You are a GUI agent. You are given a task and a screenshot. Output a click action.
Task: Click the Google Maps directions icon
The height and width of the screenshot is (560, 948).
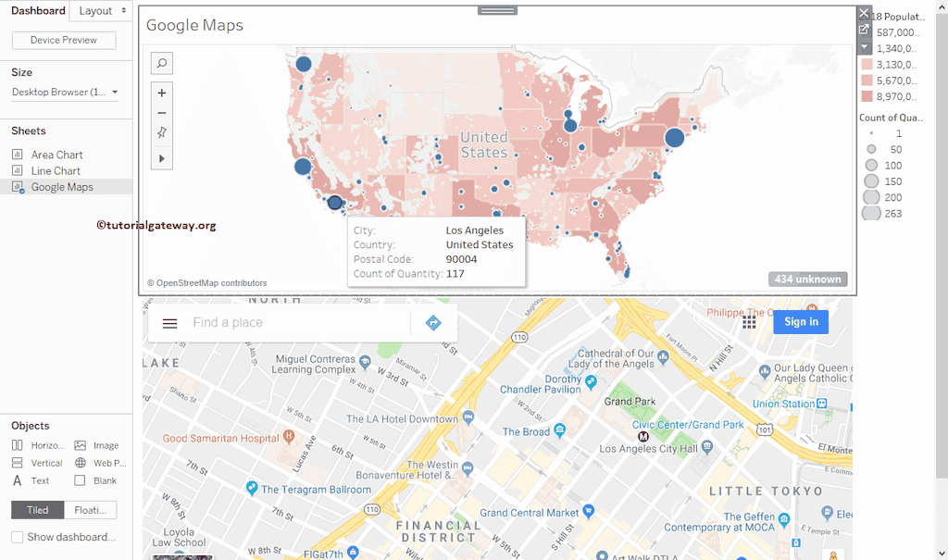[x=433, y=322]
